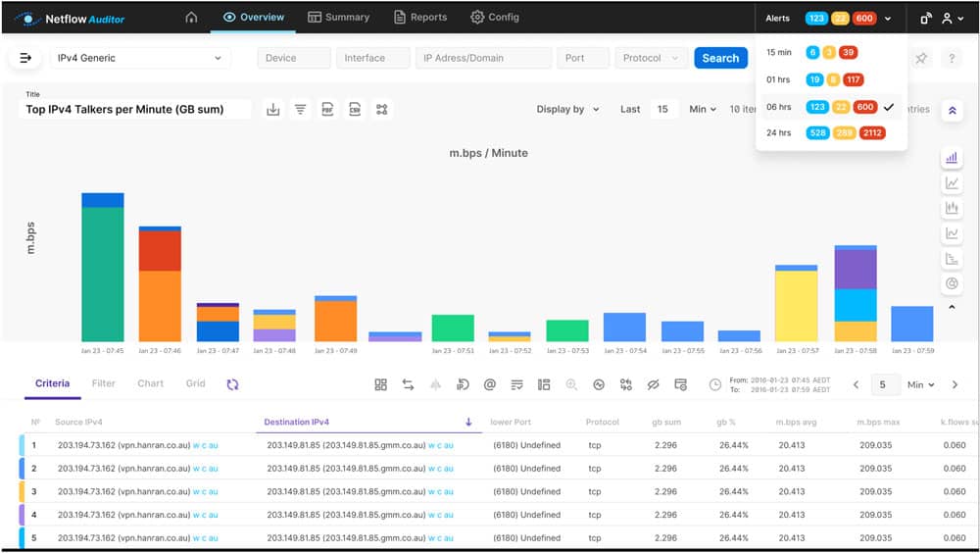This screenshot has width=980, height=553.
Task: Download the chart data
Action: pos(273,110)
